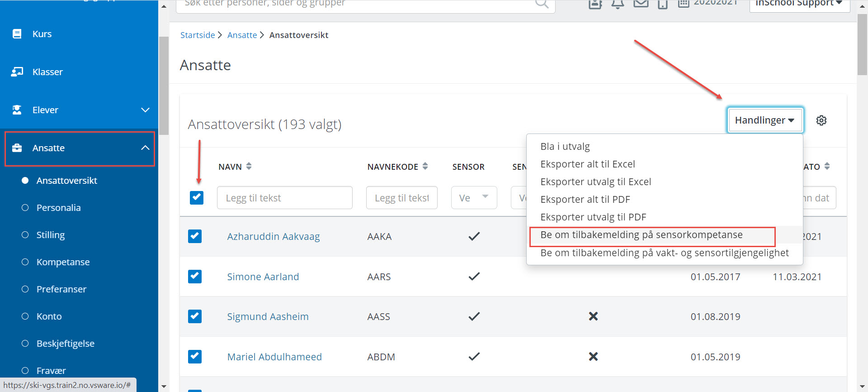Open Konto in sidebar

(x=49, y=316)
